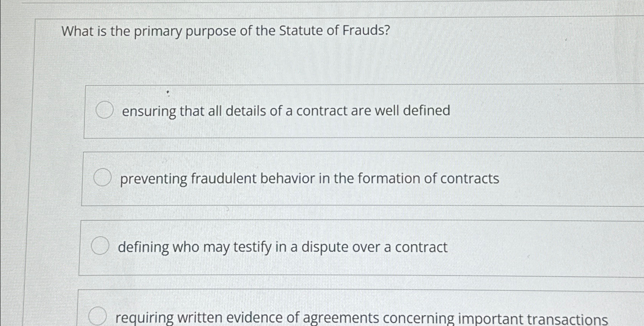This screenshot has height=326, width=644.
Task: Click the radio circle beside 'preventing fraudulent behavior'
Action: pos(102,177)
